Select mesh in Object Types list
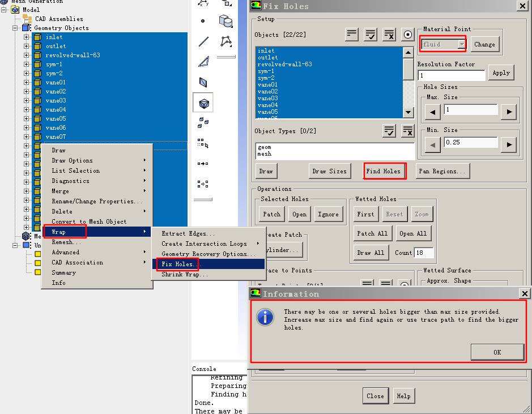This screenshot has height=414, width=532. point(334,154)
